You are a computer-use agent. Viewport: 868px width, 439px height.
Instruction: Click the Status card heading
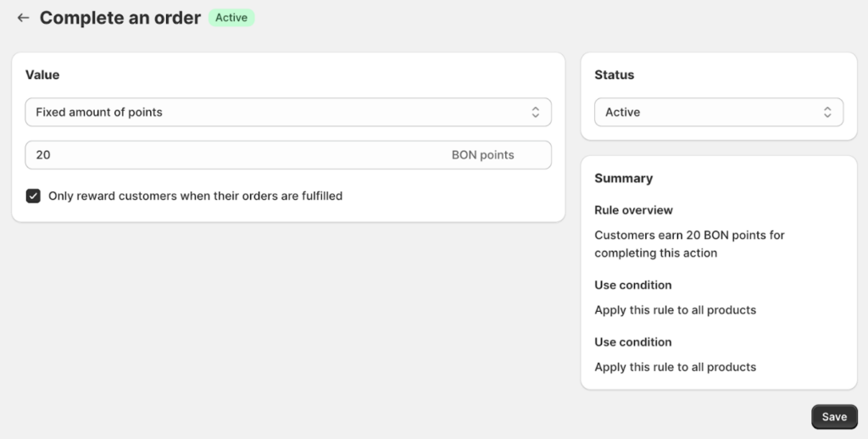click(614, 75)
